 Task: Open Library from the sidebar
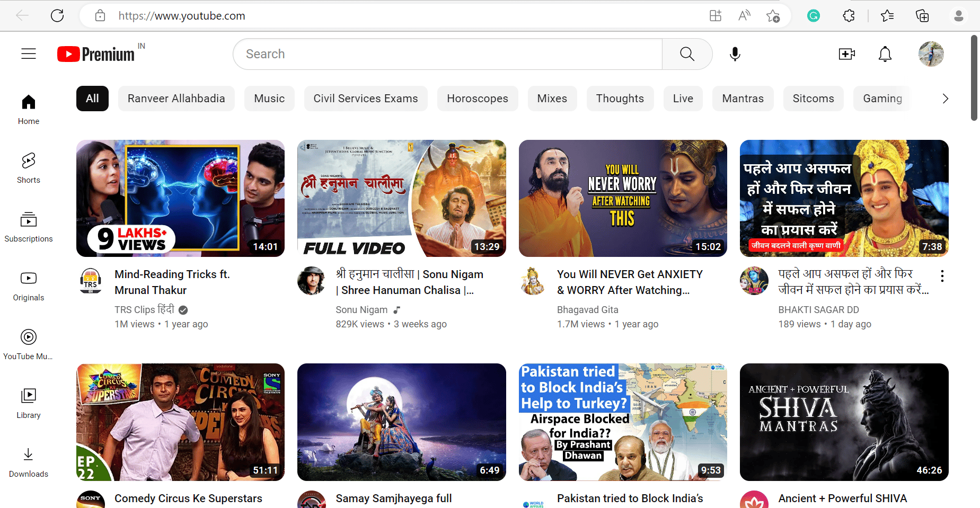28,402
